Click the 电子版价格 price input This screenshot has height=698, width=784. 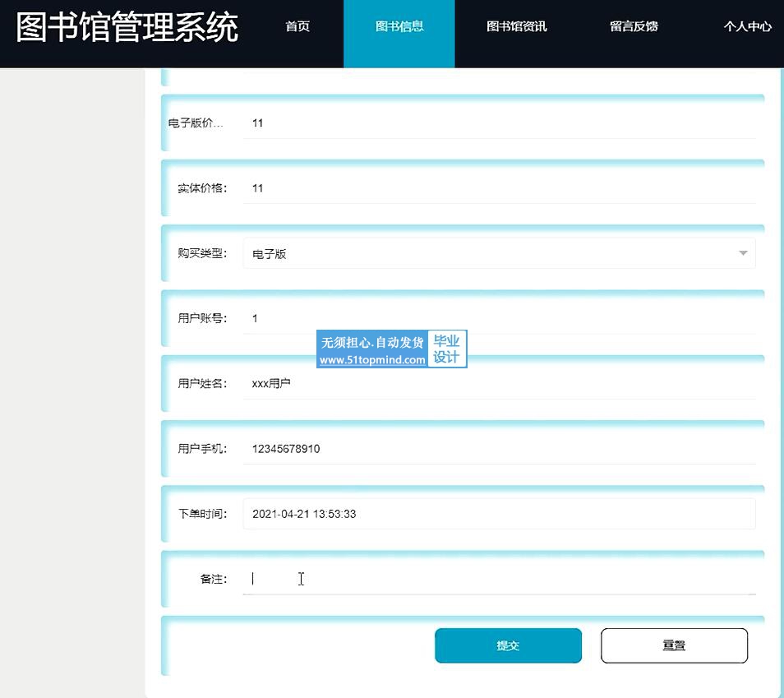click(x=499, y=123)
